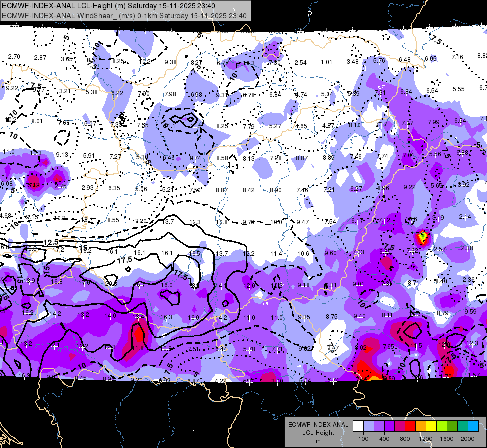
Task: Select the red legend color swatch
Action: click(410, 426)
